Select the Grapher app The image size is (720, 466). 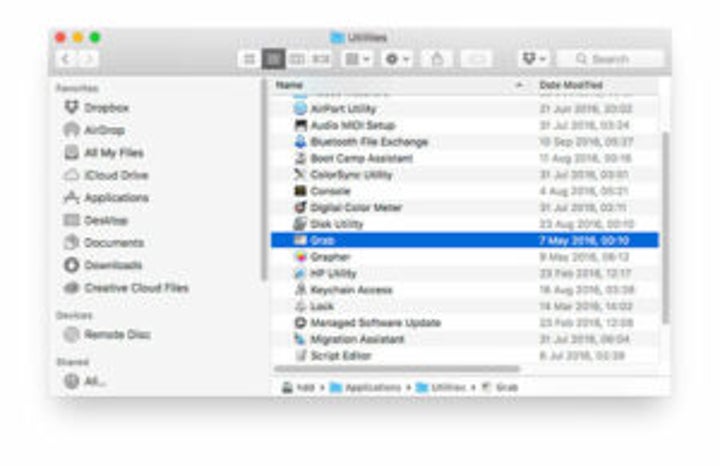464,257
